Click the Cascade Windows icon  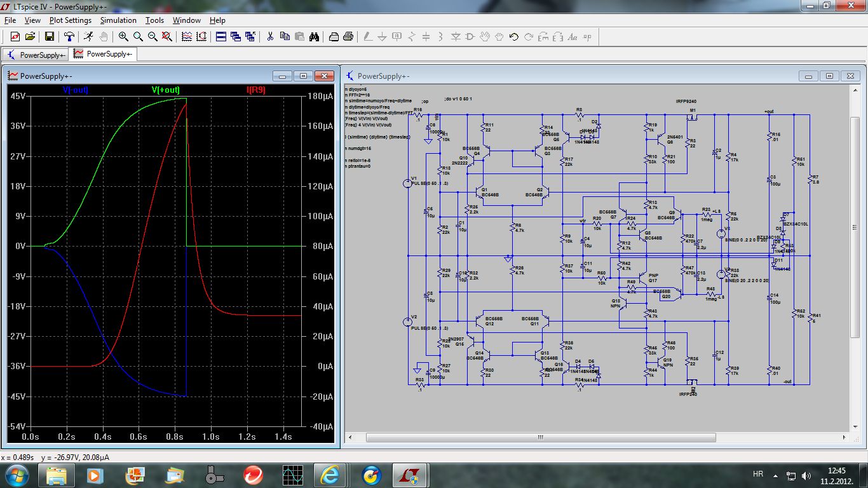(x=236, y=37)
